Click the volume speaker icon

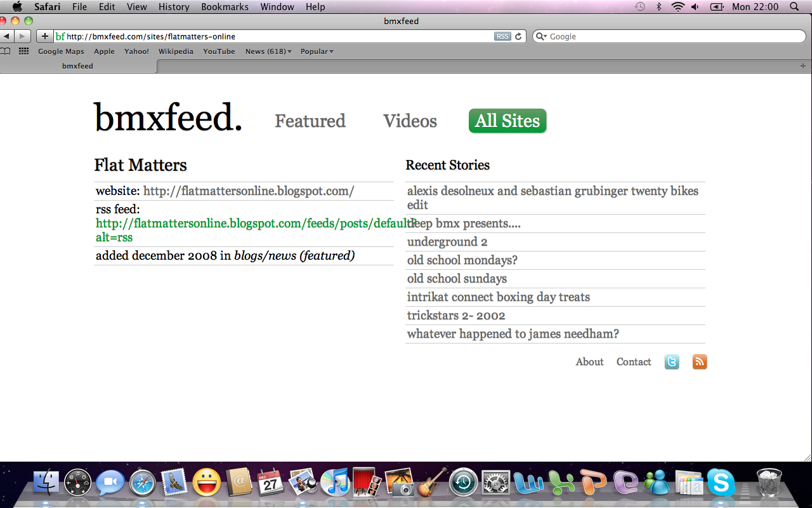695,6
